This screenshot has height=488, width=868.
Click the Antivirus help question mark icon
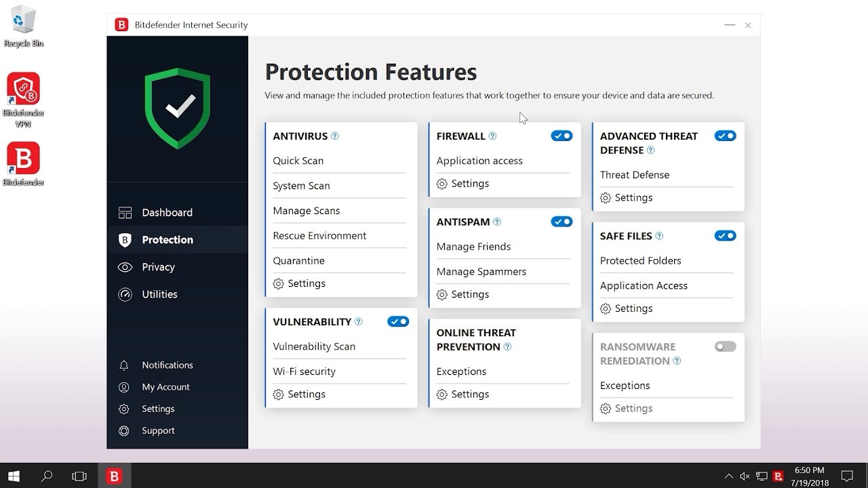[x=334, y=136]
